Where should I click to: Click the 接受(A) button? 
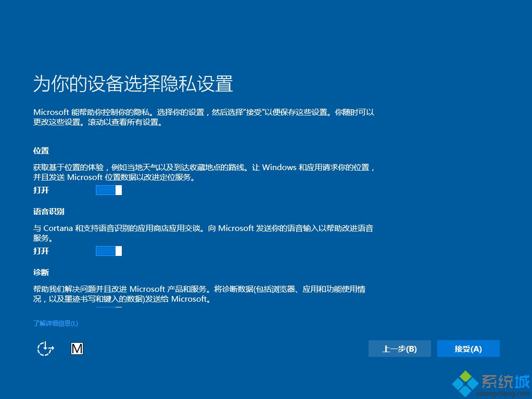click(468, 349)
